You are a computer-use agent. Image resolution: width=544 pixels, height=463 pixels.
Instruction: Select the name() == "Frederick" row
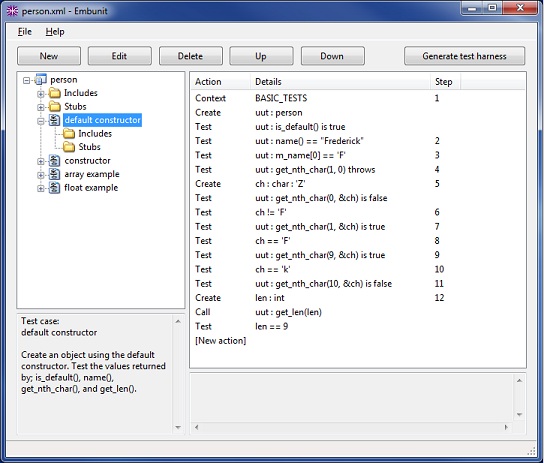(x=357, y=141)
